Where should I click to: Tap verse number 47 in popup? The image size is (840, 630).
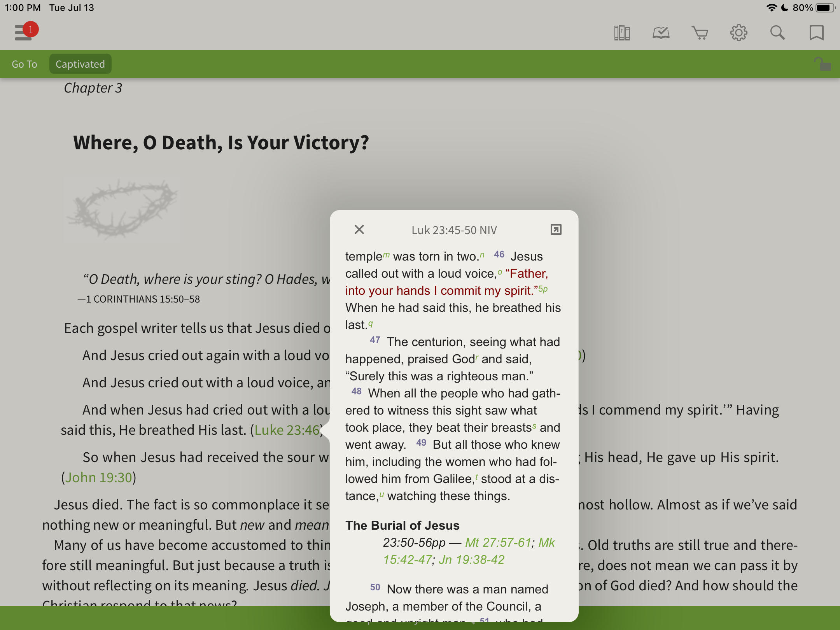coord(375,340)
